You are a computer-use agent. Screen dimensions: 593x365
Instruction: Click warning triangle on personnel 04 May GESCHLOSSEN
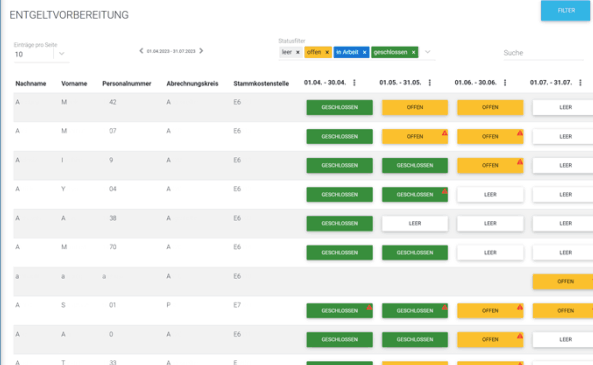pos(444,191)
